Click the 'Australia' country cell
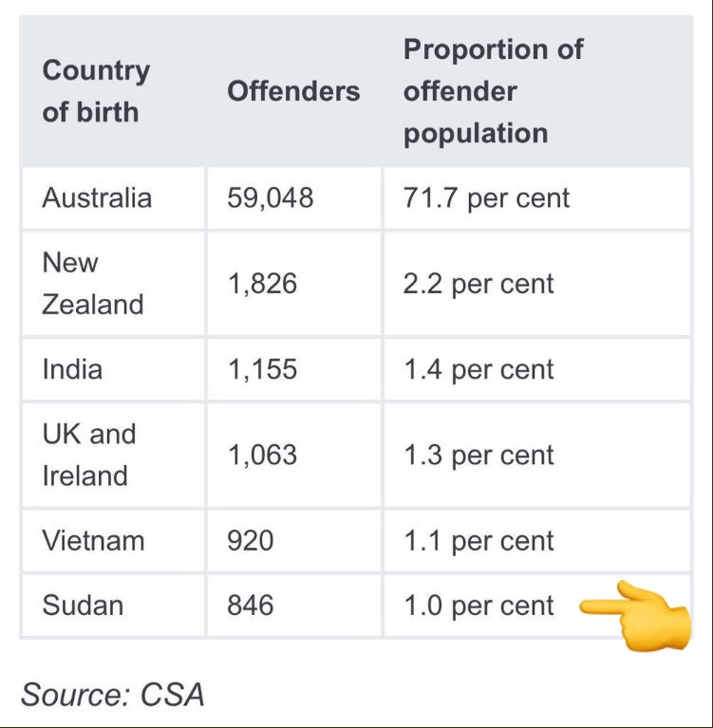This screenshot has height=728, width=713. coord(97,197)
